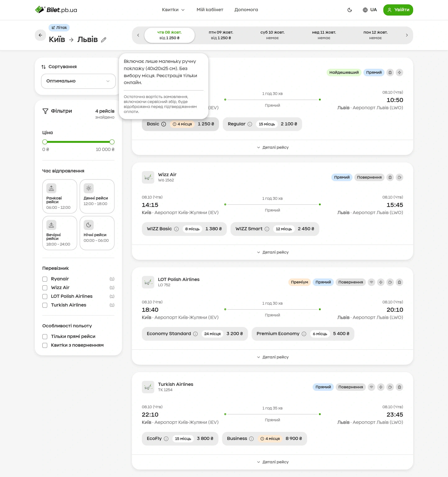The height and width of the screenshot is (477, 448).
Task: Click info icon next to Economy Standard
Action: pyautogui.click(x=195, y=334)
